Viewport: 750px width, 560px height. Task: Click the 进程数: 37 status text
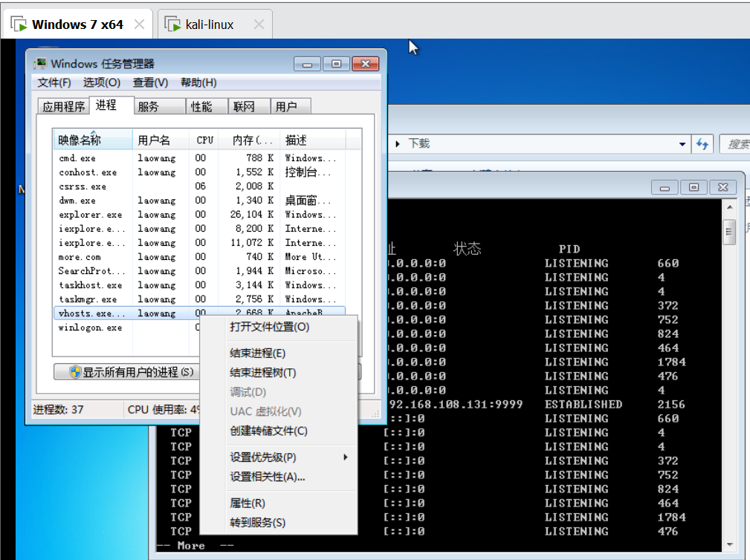(x=59, y=409)
